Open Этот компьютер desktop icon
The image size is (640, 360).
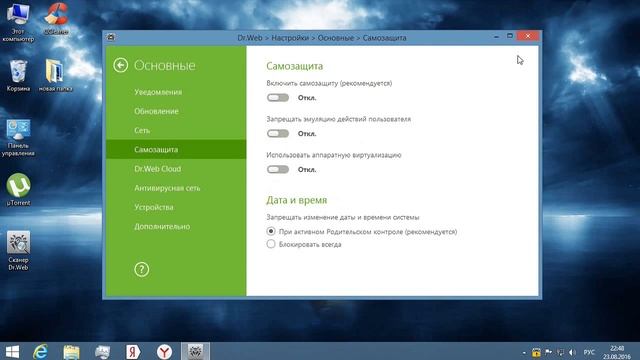coord(18,22)
